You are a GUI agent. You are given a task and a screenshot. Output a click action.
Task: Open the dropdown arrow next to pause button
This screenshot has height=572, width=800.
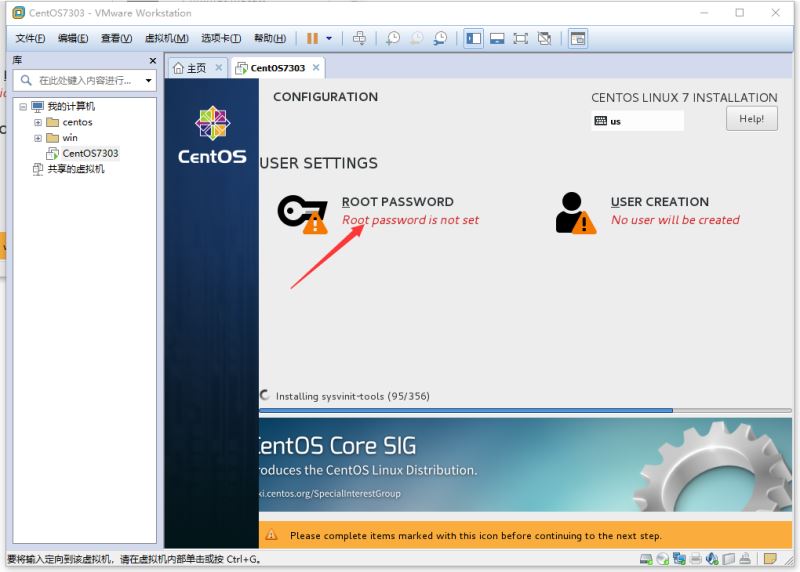329,38
